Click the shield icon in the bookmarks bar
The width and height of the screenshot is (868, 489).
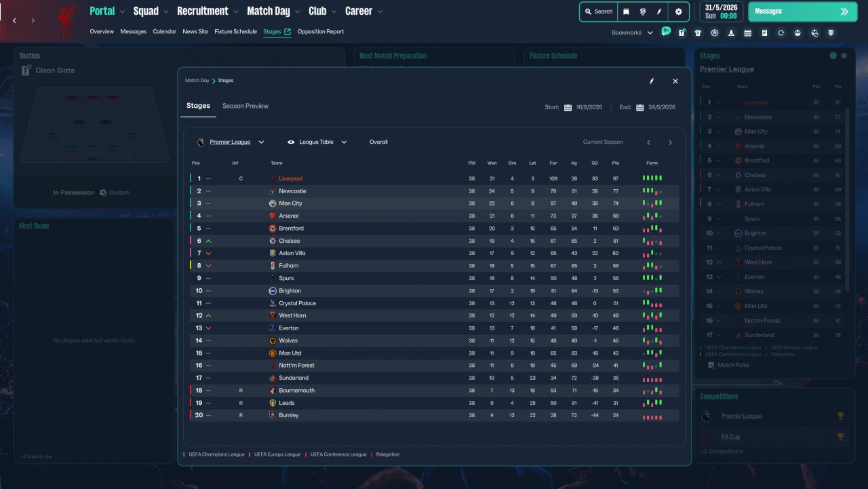point(831,33)
